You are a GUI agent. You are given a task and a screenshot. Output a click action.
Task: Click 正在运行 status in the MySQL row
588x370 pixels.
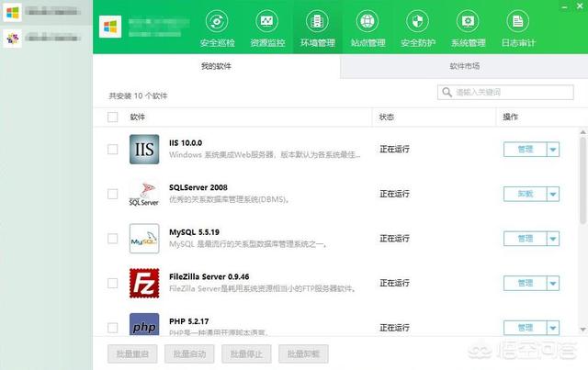coord(394,239)
